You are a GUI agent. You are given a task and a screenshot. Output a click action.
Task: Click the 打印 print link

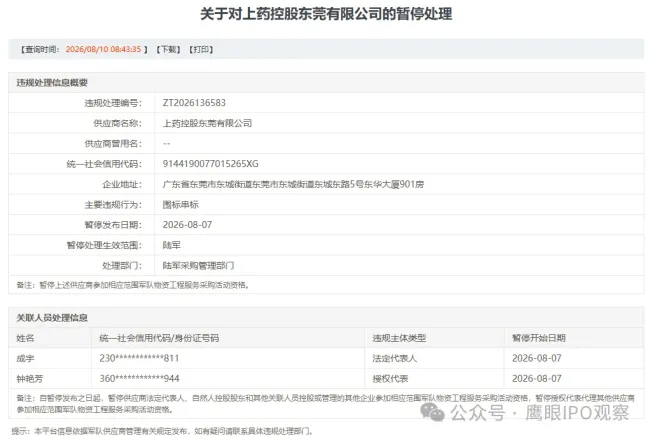(201, 49)
